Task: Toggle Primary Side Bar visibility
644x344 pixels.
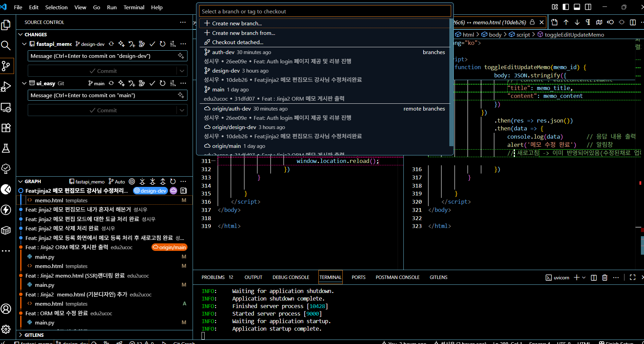Action: pyautogui.click(x=566, y=7)
